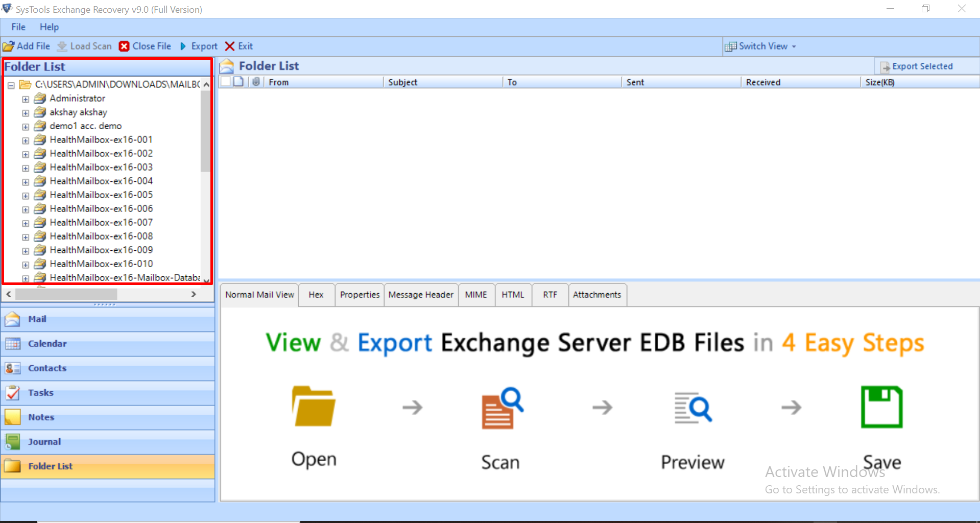This screenshot has width=980, height=523.
Task: Click the demo1 acc. demo mailbox icon
Action: point(40,126)
